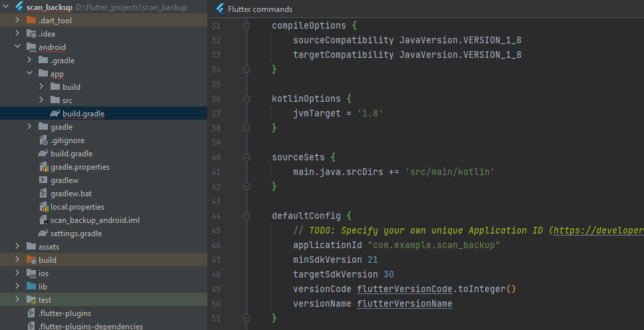This screenshot has height=330, width=644.
Task: Click the 'src/main/kotlin' string
Action: click(x=449, y=172)
